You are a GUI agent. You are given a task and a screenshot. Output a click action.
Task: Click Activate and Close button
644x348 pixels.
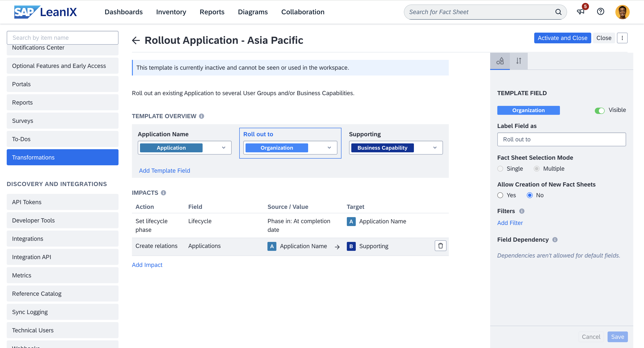(x=562, y=38)
